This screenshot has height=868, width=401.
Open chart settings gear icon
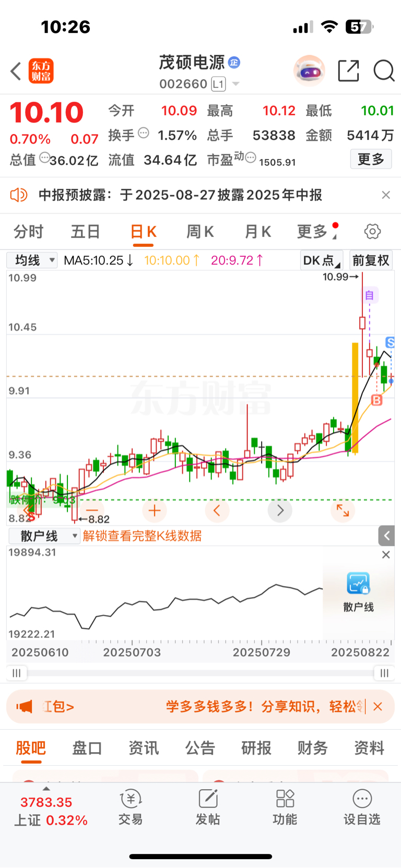(x=372, y=231)
